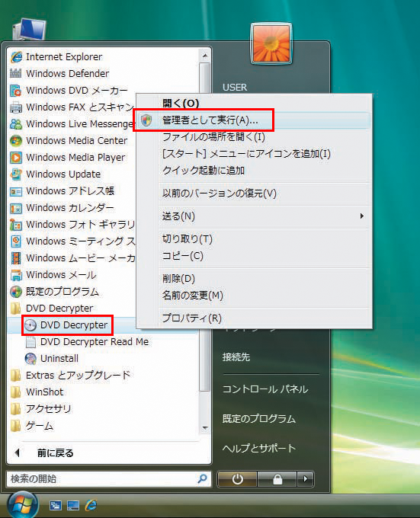Click the power button
420x518 pixels.
(x=237, y=478)
